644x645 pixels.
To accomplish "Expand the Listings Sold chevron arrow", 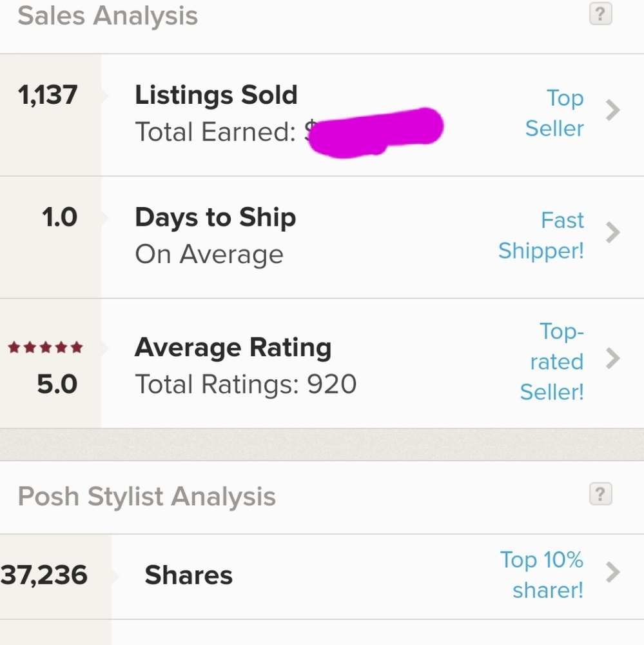I will [x=613, y=111].
